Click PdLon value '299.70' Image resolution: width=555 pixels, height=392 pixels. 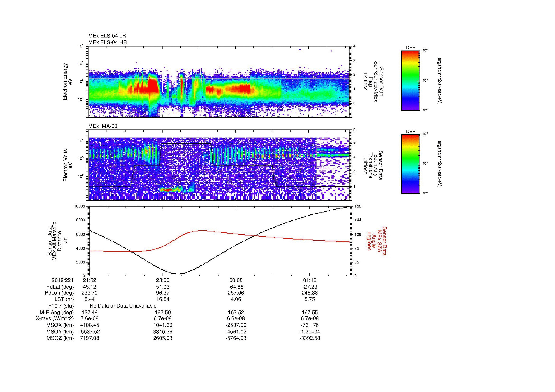90,293
